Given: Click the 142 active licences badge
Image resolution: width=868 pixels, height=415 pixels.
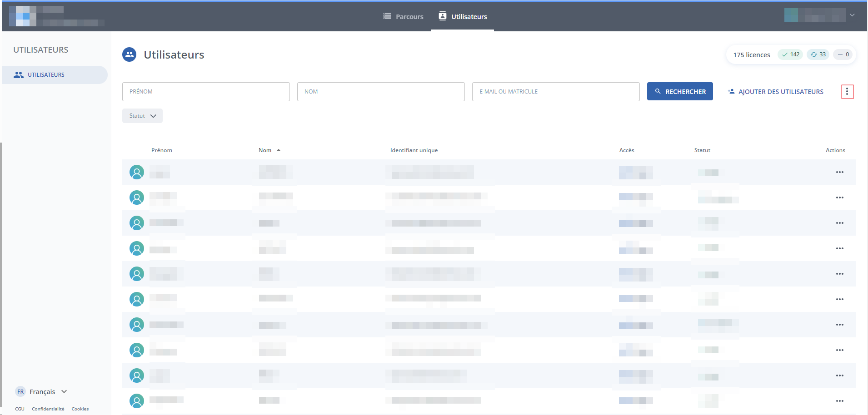Looking at the screenshot, I should (x=790, y=54).
